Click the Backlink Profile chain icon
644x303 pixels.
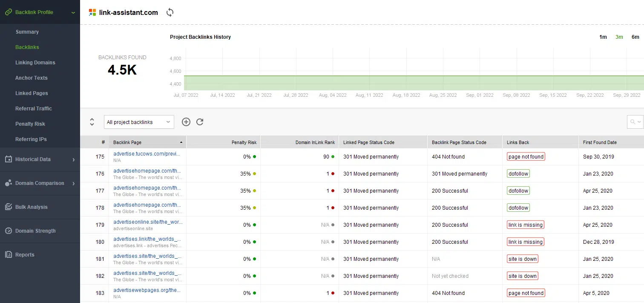click(8, 12)
